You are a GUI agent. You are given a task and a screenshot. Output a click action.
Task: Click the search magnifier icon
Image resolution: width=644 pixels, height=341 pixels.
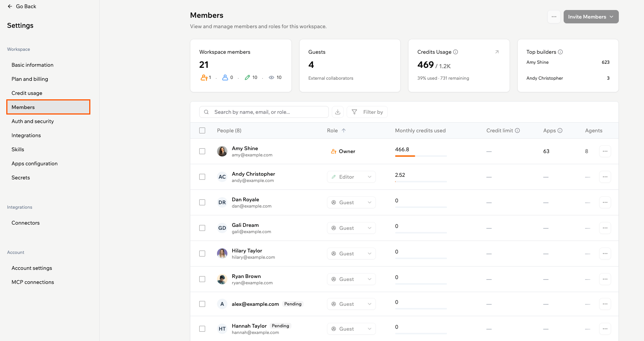206,112
